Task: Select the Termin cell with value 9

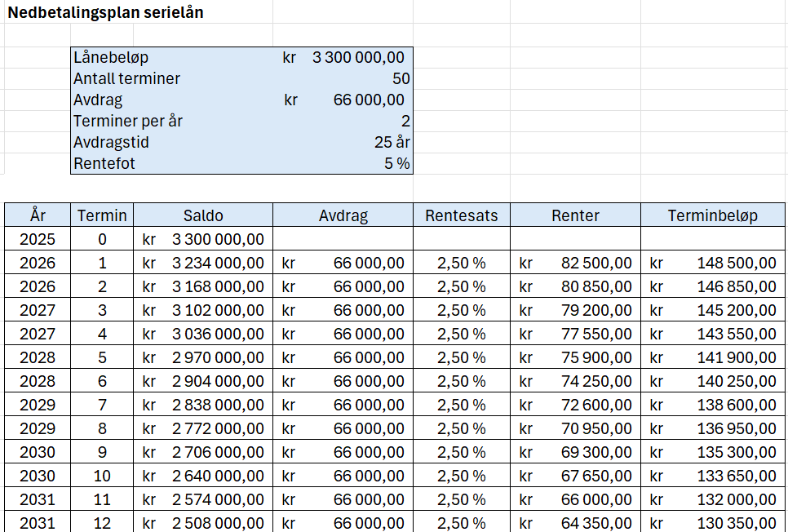Action: [x=102, y=451]
